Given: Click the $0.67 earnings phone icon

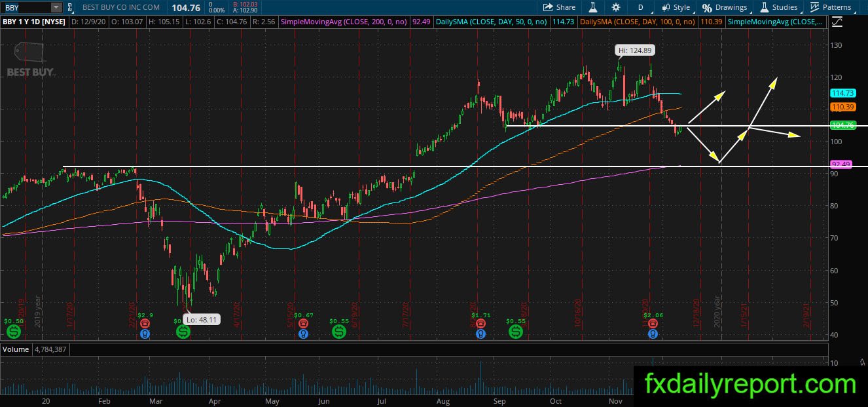Looking at the screenshot, I should [303, 324].
